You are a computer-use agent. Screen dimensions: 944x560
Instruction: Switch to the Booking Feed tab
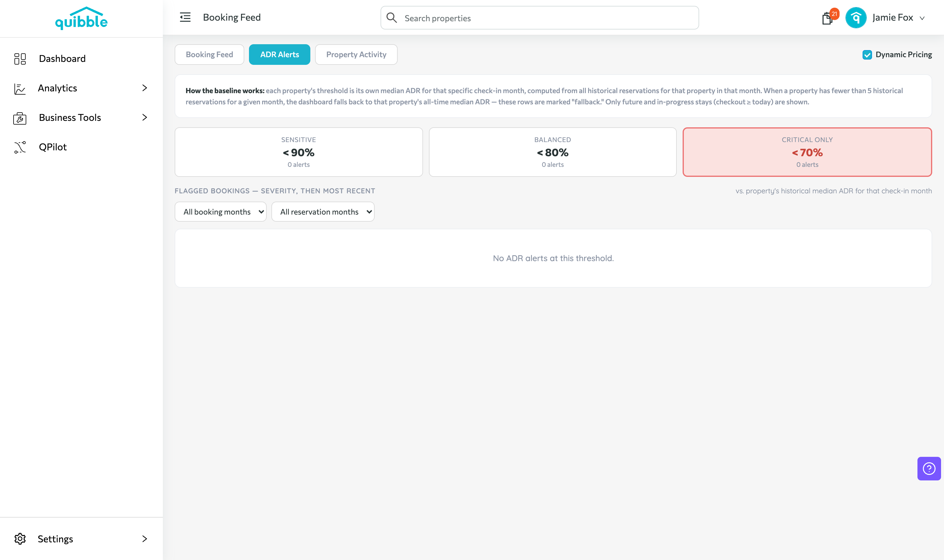[209, 54]
